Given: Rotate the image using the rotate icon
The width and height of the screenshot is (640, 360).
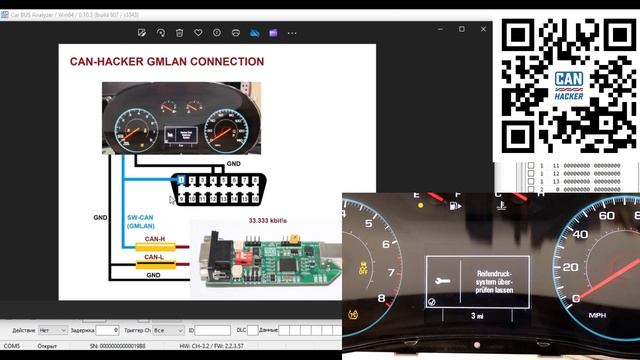Looking at the screenshot, I should click(161, 33).
